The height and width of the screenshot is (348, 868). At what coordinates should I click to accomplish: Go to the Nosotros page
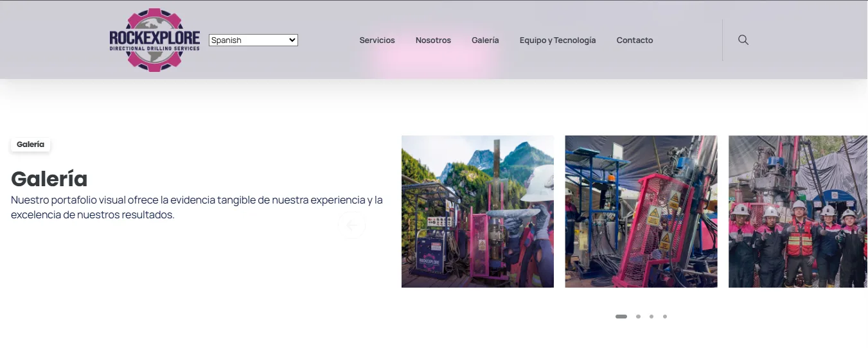point(433,40)
